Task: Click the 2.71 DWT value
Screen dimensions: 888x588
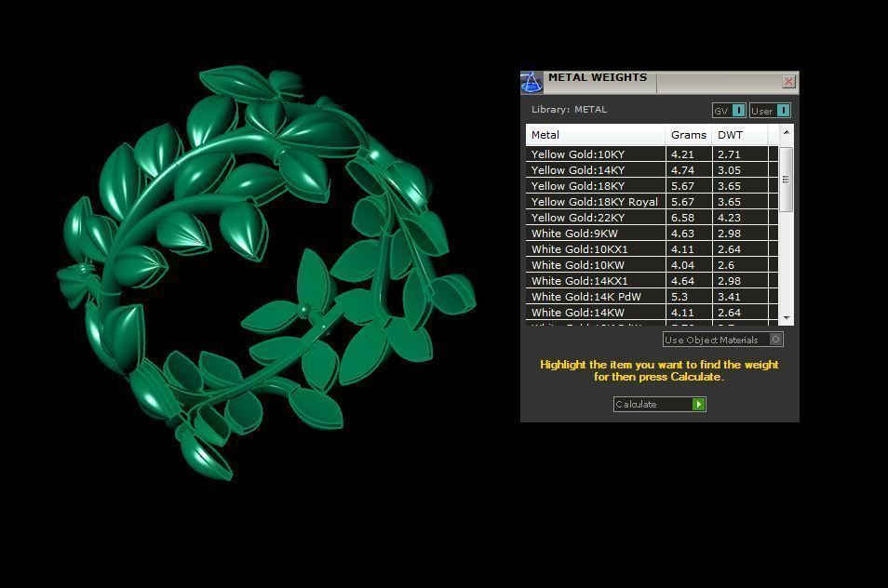Action: [729, 154]
